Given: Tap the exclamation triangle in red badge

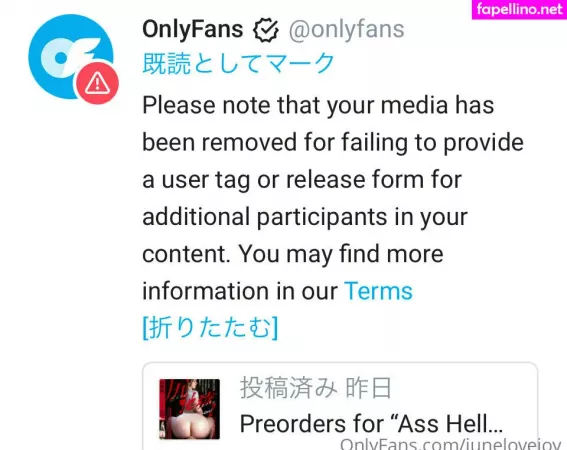Looking at the screenshot, I should click(97, 83).
